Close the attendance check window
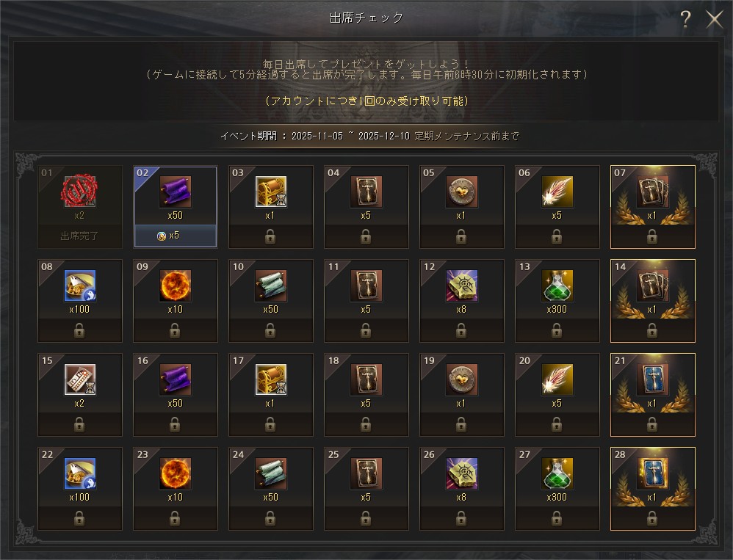The width and height of the screenshot is (733, 560). pyautogui.click(x=715, y=19)
